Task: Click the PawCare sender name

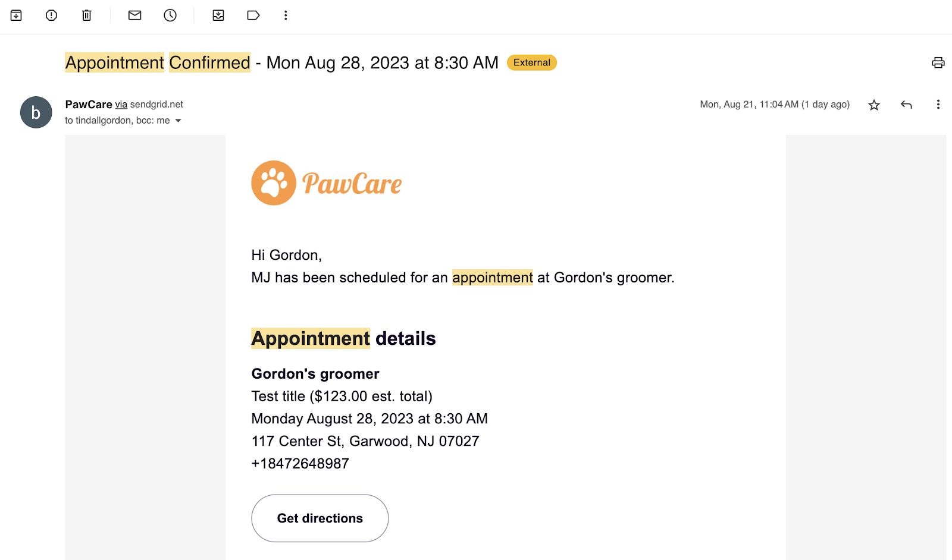Action: click(89, 105)
